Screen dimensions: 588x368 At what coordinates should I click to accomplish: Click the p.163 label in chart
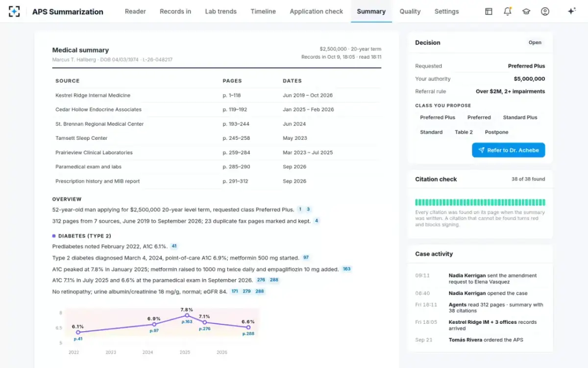[x=187, y=322]
